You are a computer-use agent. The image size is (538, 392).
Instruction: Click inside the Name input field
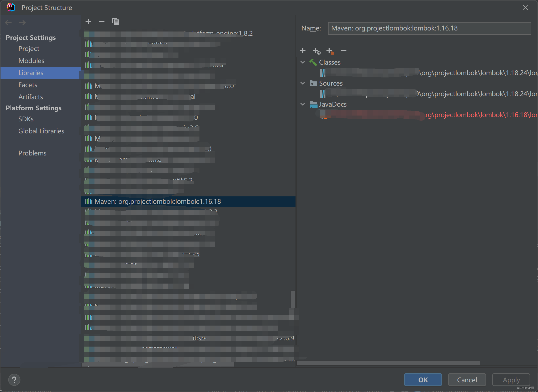click(429, 28)
